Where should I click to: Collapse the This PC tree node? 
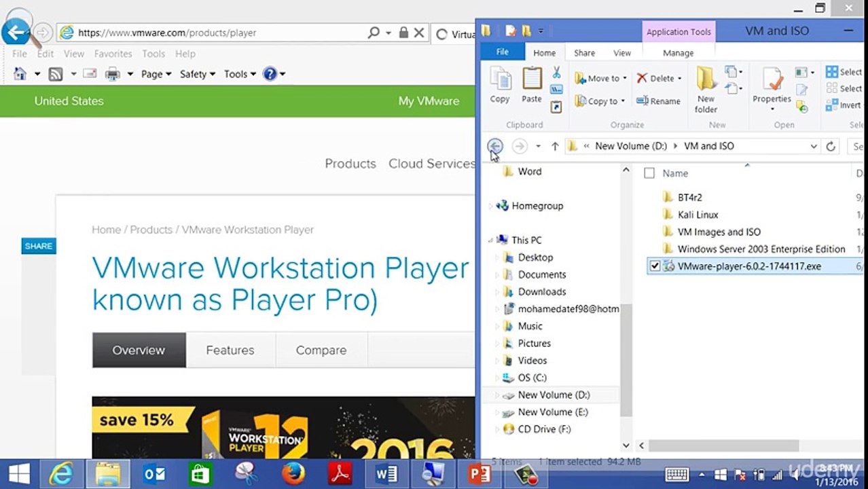coord(490,240)
